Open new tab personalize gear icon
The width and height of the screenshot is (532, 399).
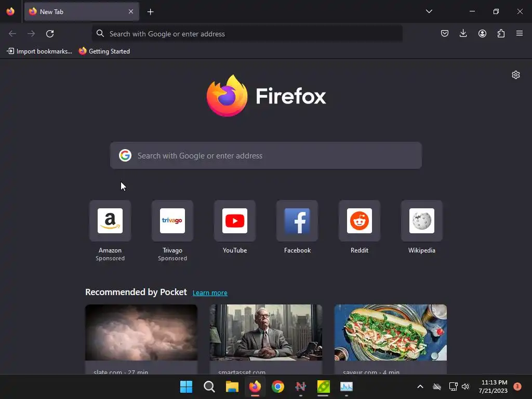(516, 75)
